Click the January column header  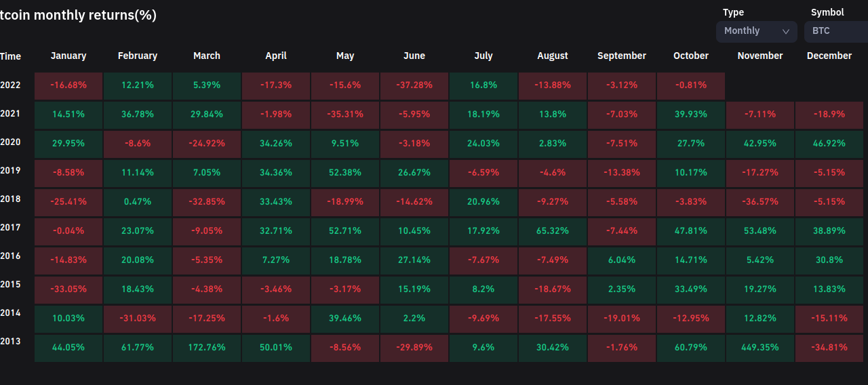tap(68, 56)
